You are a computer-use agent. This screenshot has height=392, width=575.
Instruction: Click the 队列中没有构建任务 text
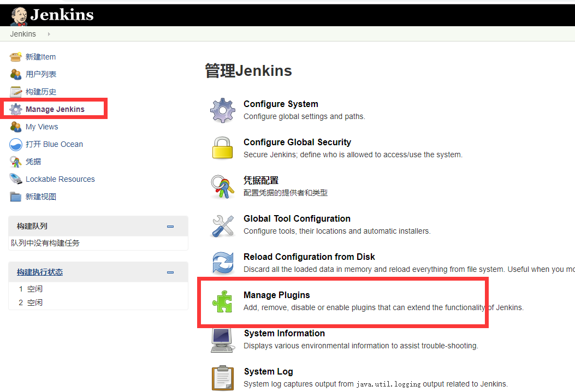click(45, 243)
